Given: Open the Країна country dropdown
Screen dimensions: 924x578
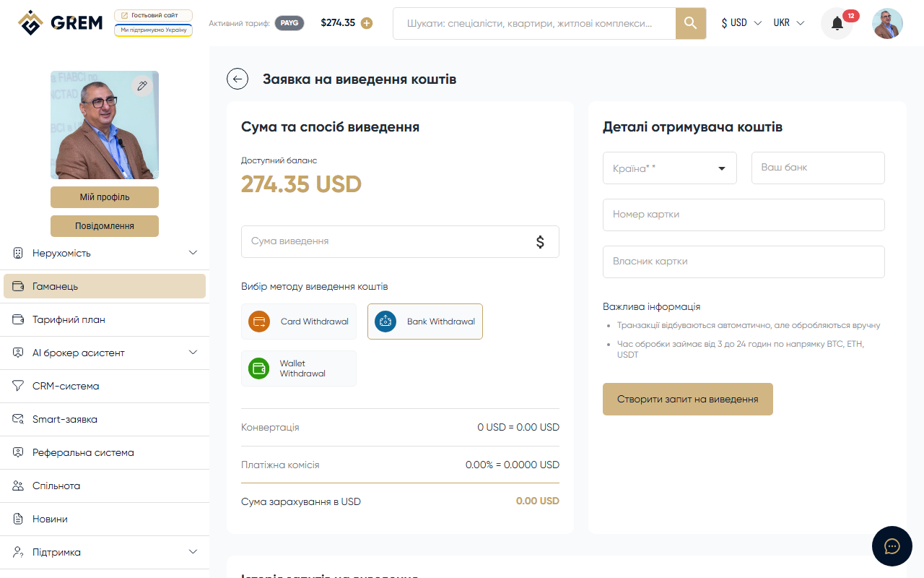Looking at the screenshot, I should (x=668, y=168).
